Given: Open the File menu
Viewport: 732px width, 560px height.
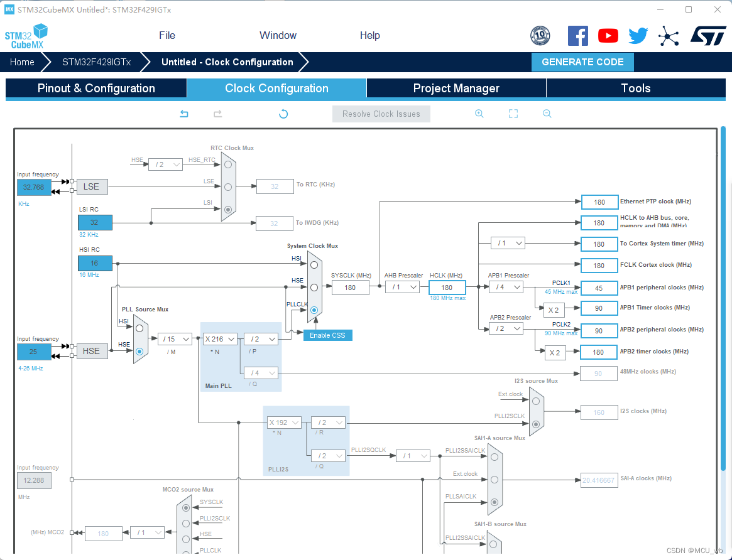Looking at the screenshot, I should point(167,35).
